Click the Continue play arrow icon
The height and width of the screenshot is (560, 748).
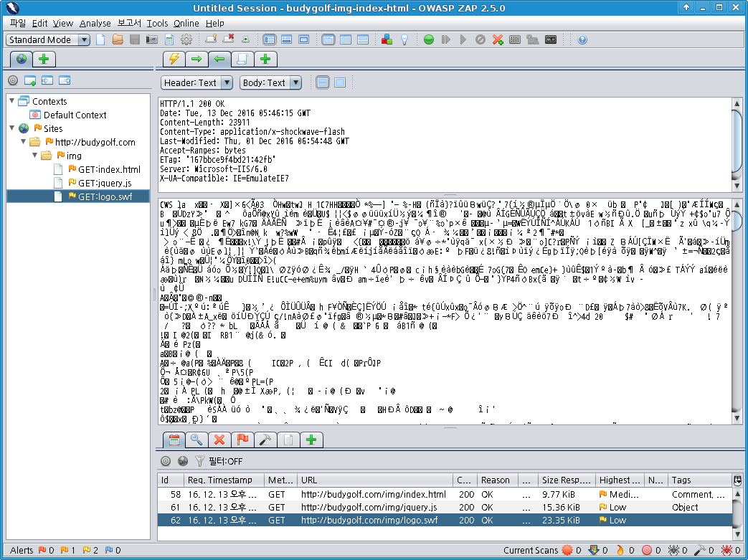point(463,39)
